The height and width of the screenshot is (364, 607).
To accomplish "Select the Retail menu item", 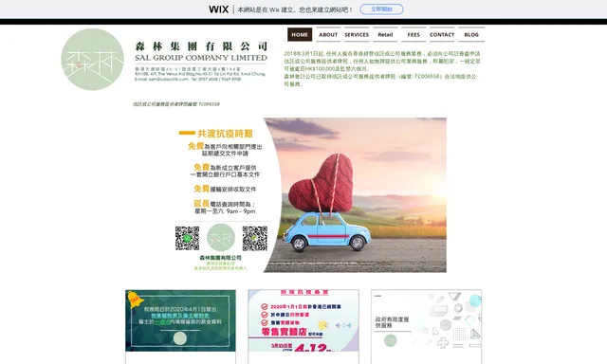I will point(385,34).
